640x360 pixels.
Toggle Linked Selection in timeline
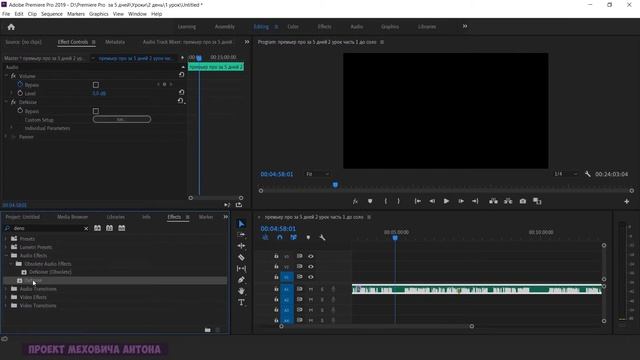293,237
